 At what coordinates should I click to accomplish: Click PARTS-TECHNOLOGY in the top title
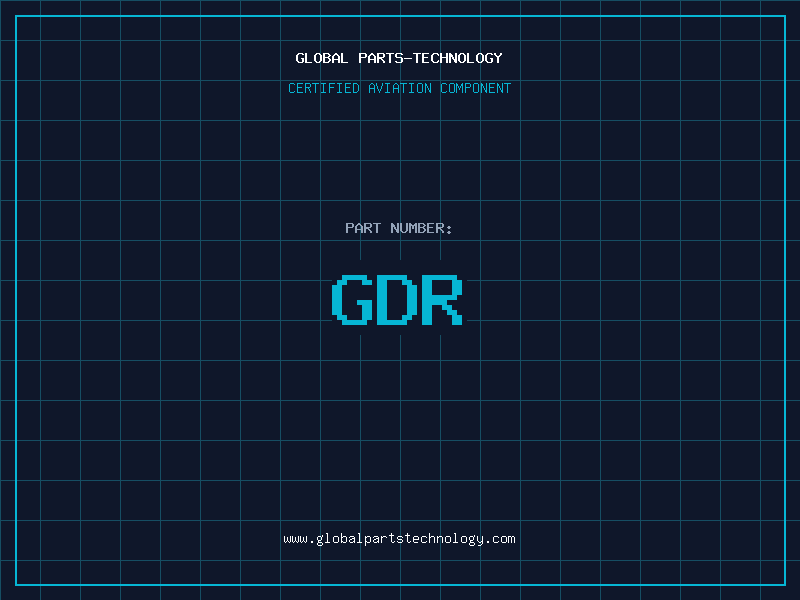pos(430,58)
